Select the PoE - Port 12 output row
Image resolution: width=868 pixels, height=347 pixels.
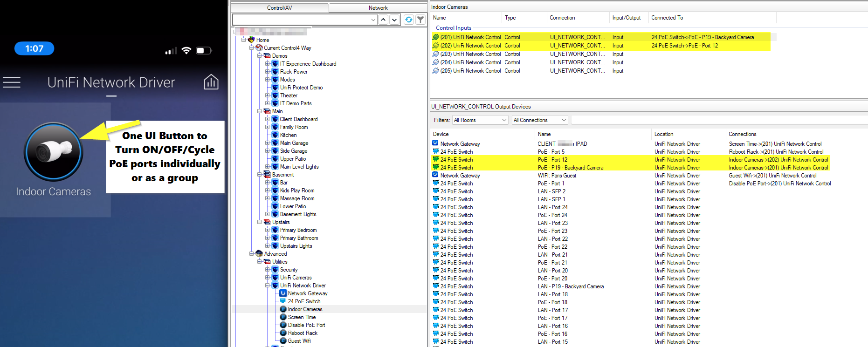632,160
